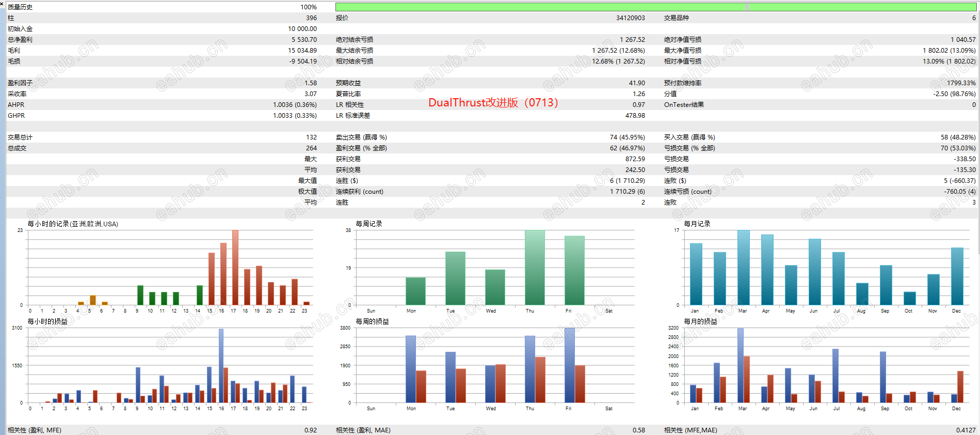The image size is (980, 435).
Task: Click Dec red bar in 每月的损益 chart
Action: (960, 386)
